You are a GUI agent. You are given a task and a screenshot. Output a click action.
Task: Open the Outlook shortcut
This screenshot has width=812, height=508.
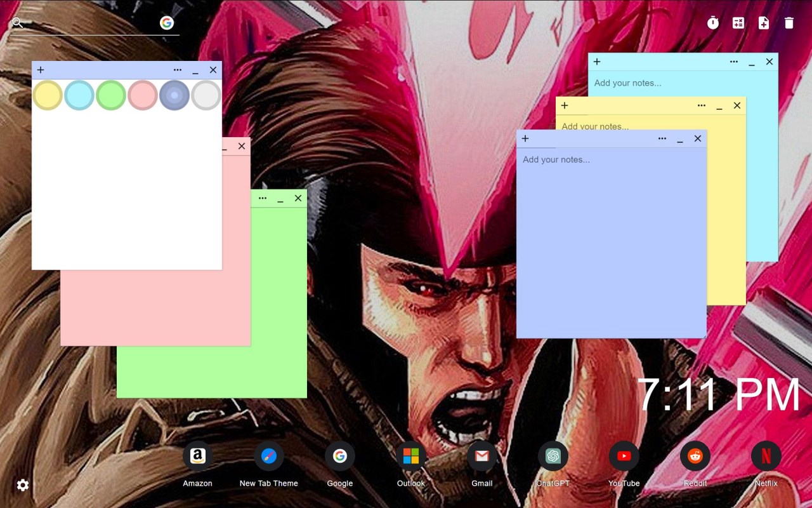[x=411, y=456]
